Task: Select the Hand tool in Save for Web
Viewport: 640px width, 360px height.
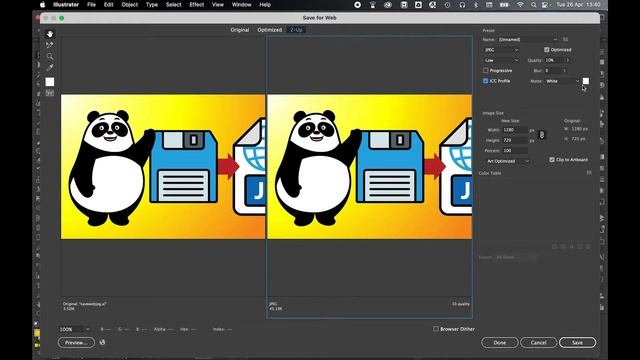Action: (x=50, y=34)
